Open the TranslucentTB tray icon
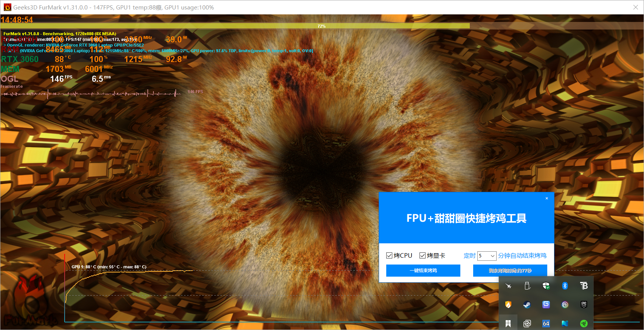The image size is (644, 330). (584, 286)
